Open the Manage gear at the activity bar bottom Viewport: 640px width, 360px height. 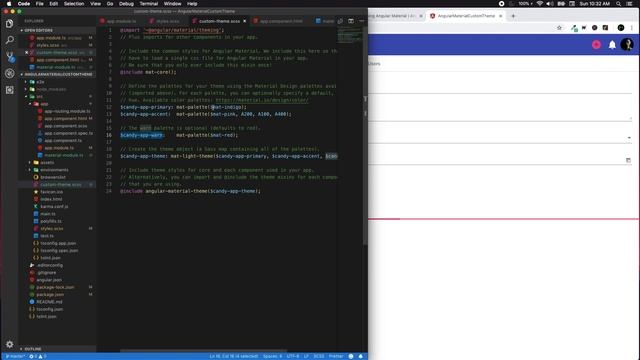coord(9,344)
